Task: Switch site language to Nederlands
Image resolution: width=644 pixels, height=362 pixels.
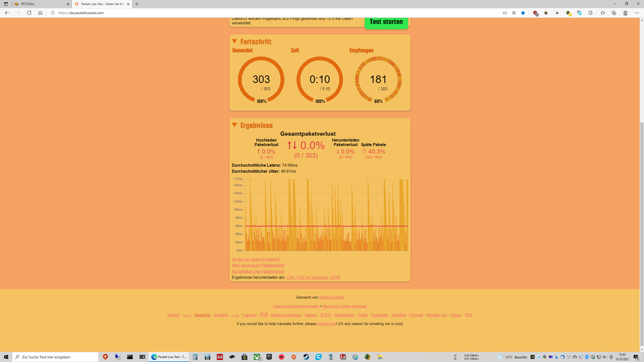Action: click(344, 315)
